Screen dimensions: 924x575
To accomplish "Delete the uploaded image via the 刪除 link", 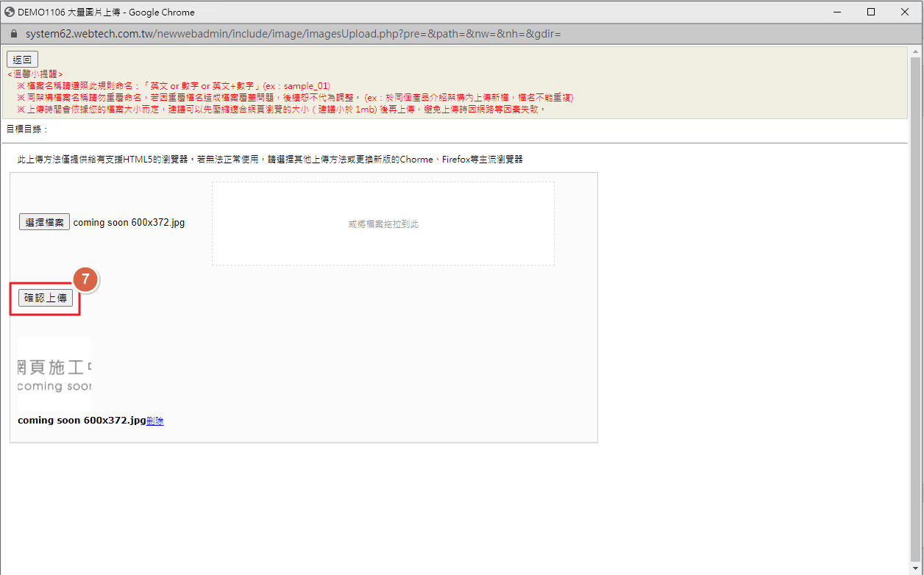I will [154, 421].
